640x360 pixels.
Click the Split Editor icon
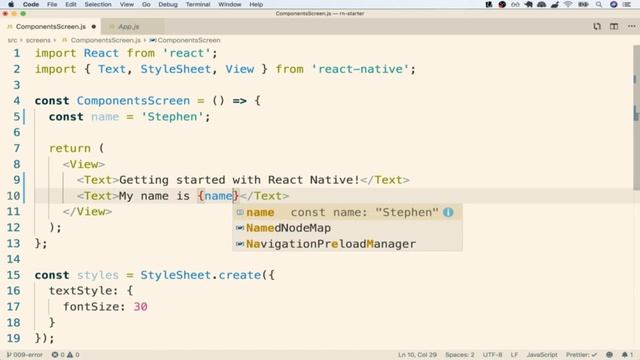tap(614, 27)
